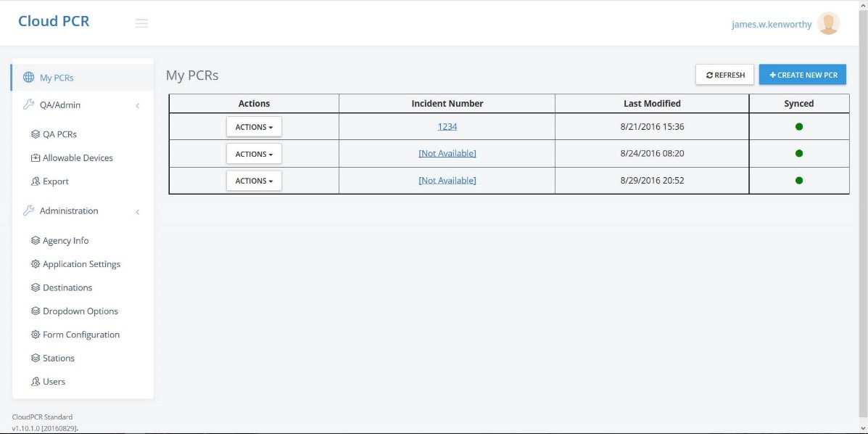Open incident number 1234 link

[447, 126]
